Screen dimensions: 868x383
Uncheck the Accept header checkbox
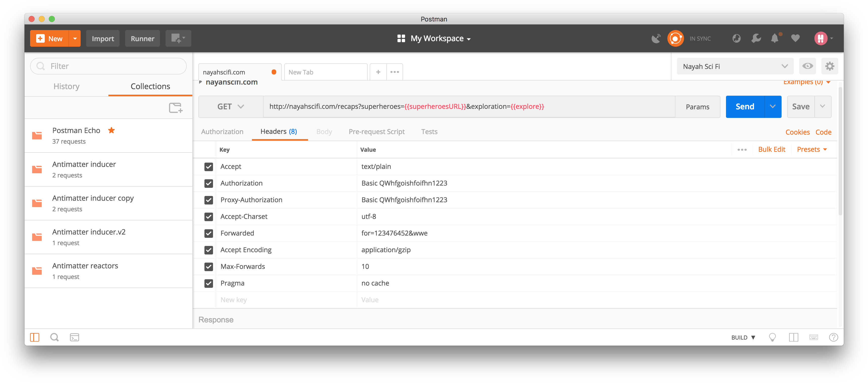[x=208, y=167]
